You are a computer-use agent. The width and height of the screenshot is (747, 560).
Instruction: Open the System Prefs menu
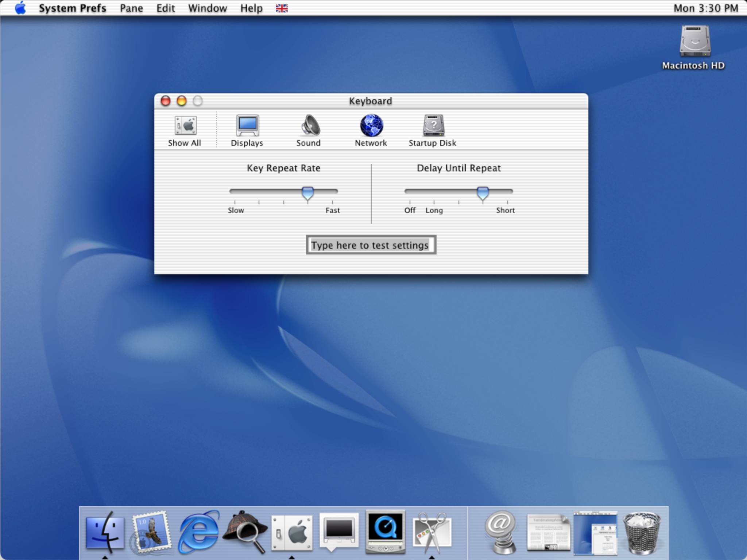point(72,8)
